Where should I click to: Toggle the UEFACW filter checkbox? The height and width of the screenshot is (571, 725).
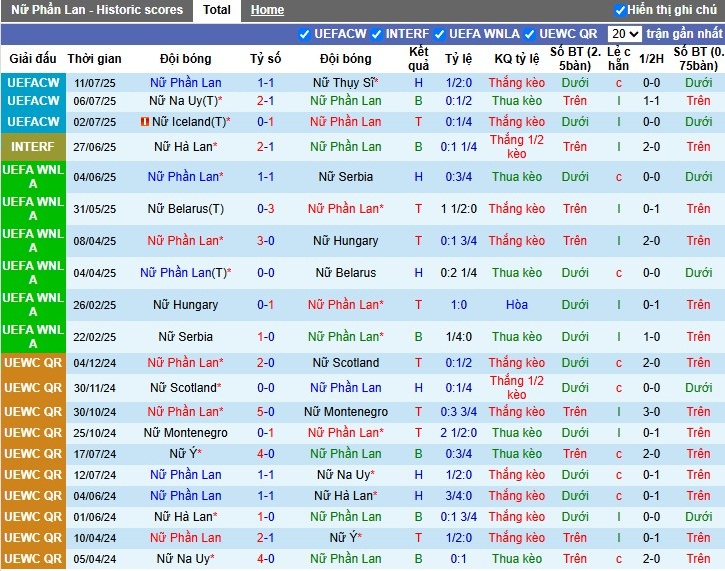pos(305,34)
